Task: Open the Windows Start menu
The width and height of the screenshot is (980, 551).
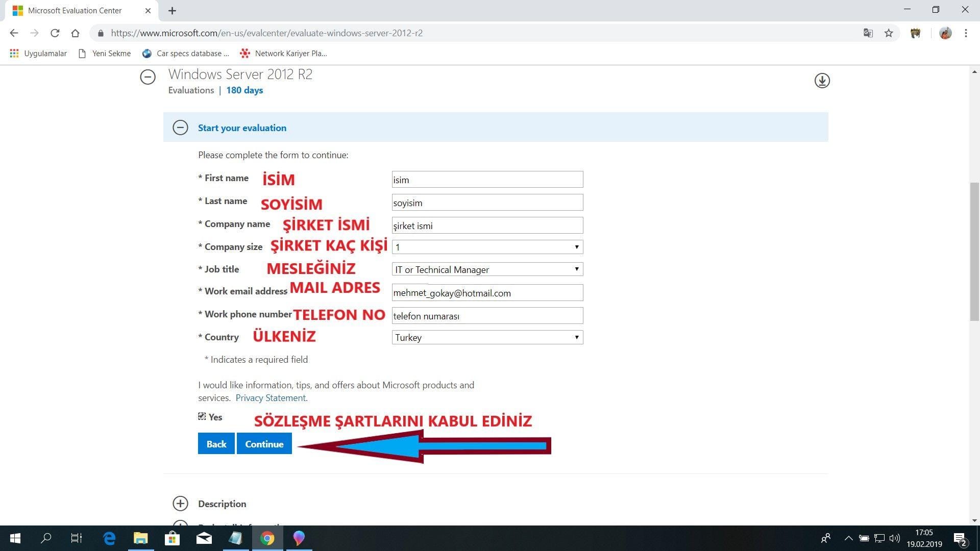Action: click(x=15, y=538)
